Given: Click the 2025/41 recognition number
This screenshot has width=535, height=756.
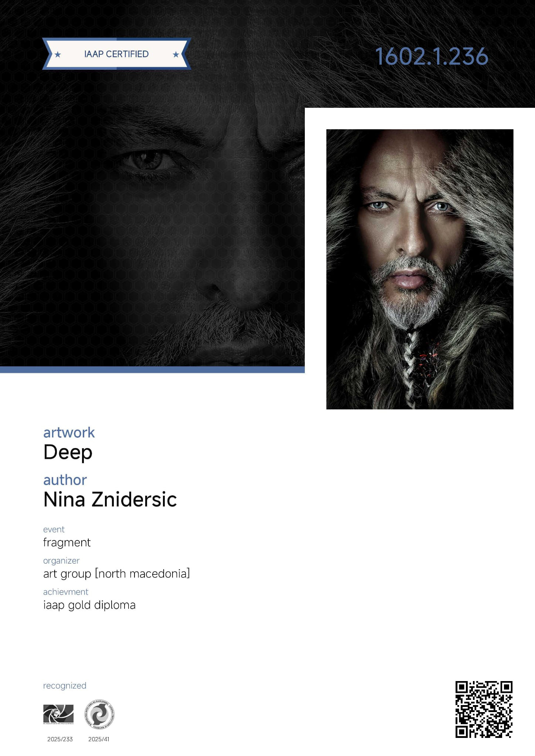Looking at the screenshot, I should (99, 739).
